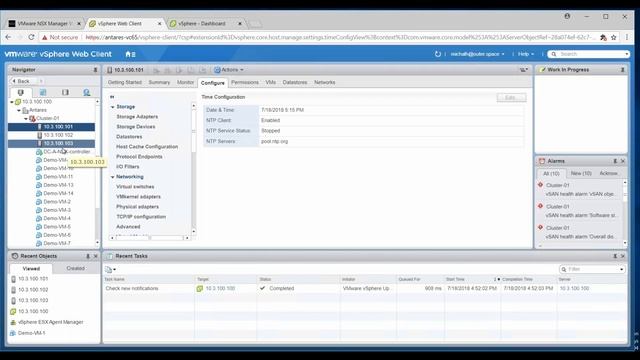Pin the Navigator panel
This screenshot has width=640, height=360.
tap(95, 70)
